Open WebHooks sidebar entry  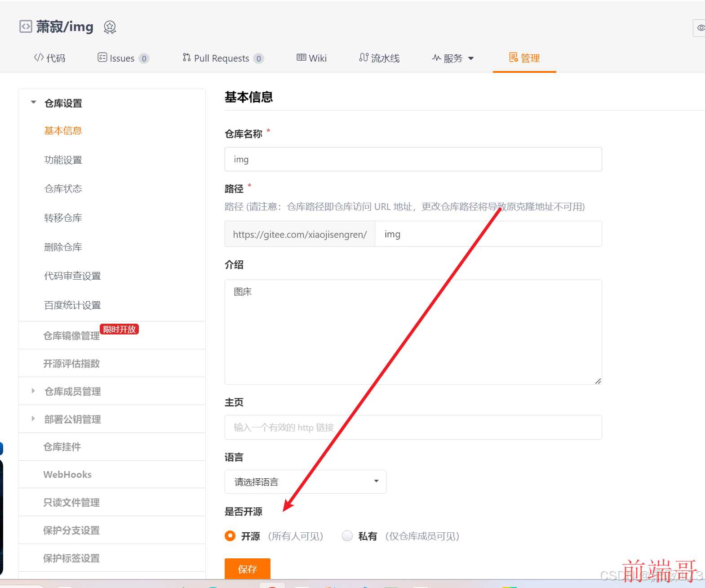pyautogui.click(x=67, y=475)
